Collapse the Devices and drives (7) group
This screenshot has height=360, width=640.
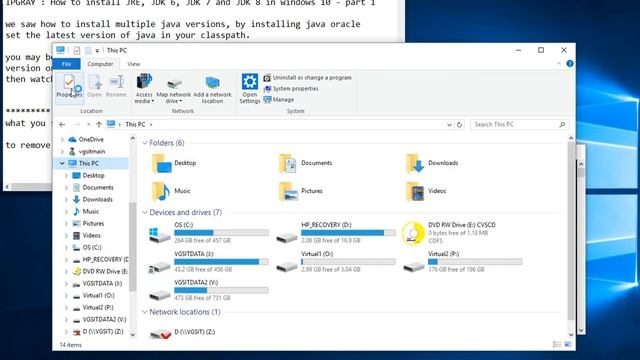pyautogui.click(x=144, y=213)
